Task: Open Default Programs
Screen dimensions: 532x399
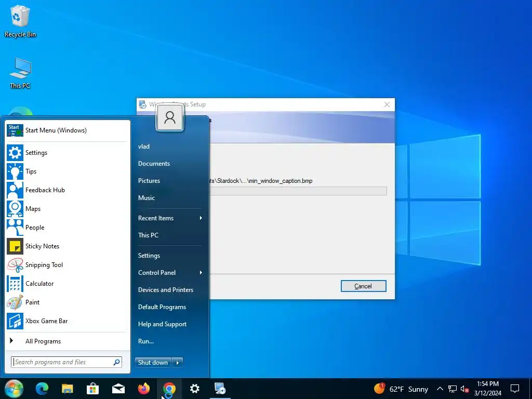Action: [x=162, y=307]
